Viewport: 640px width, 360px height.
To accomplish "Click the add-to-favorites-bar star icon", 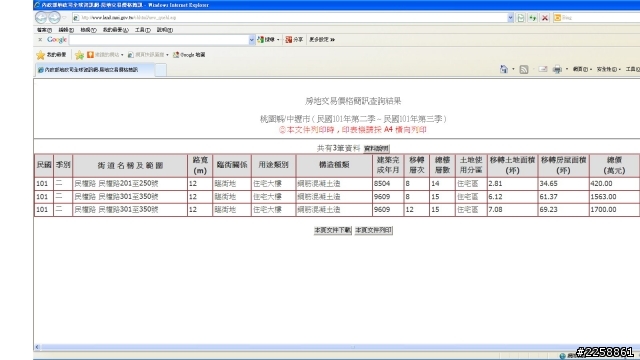I will point(79,55).
